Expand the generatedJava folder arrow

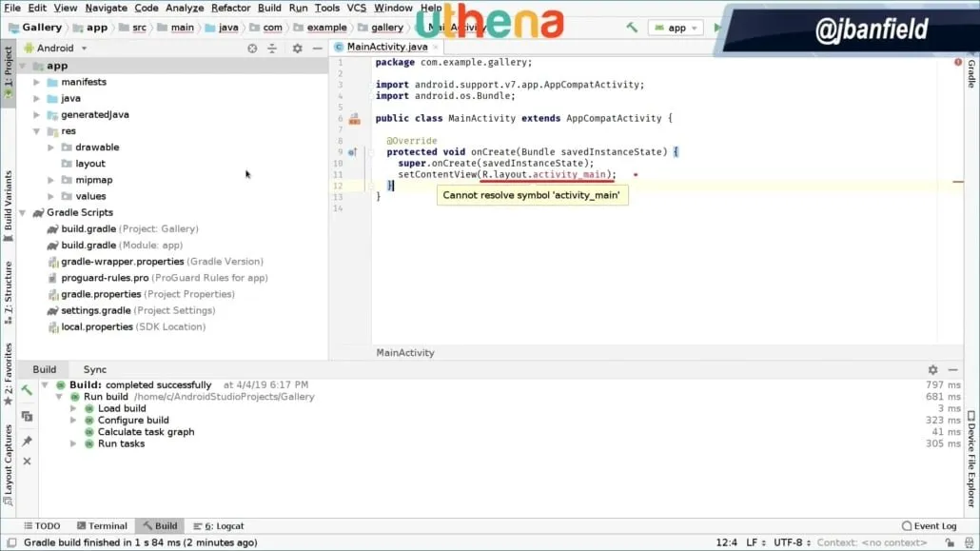37,114
